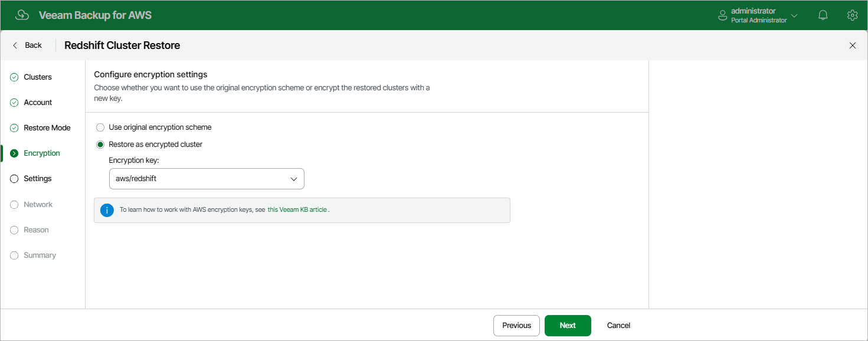This screenshot has width=868, height=341.
Task: Go to the Account step
Action: [38, 103]
